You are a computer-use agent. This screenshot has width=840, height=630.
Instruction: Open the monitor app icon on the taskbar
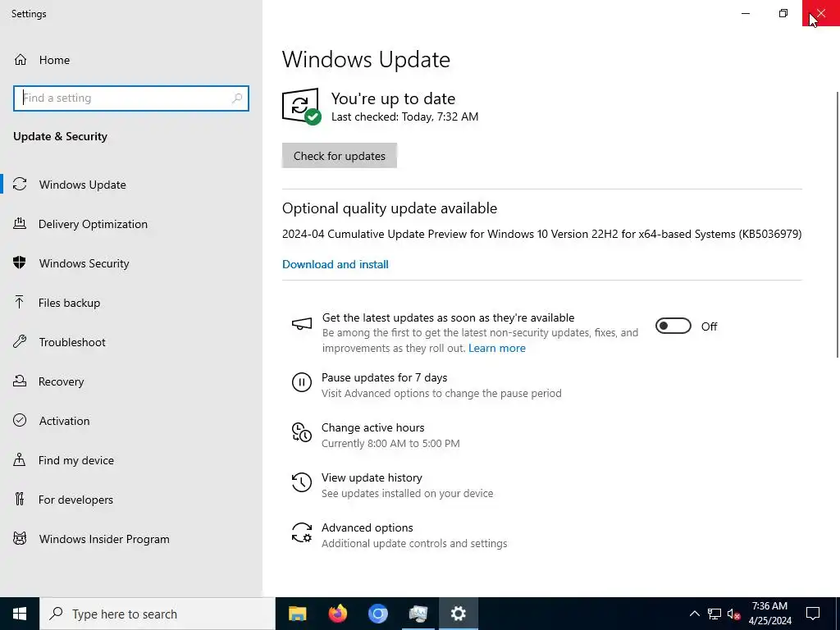point(418,614)
